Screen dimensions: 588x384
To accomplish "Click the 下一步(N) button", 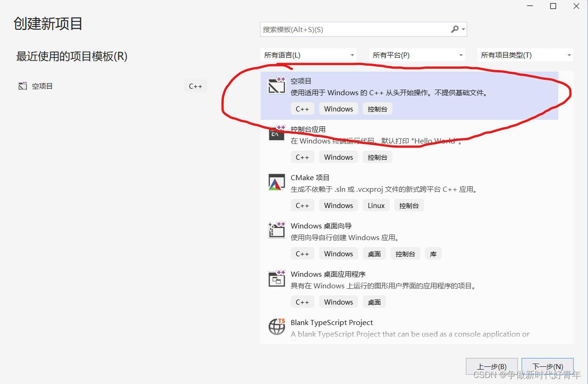I will pos(547,366).
